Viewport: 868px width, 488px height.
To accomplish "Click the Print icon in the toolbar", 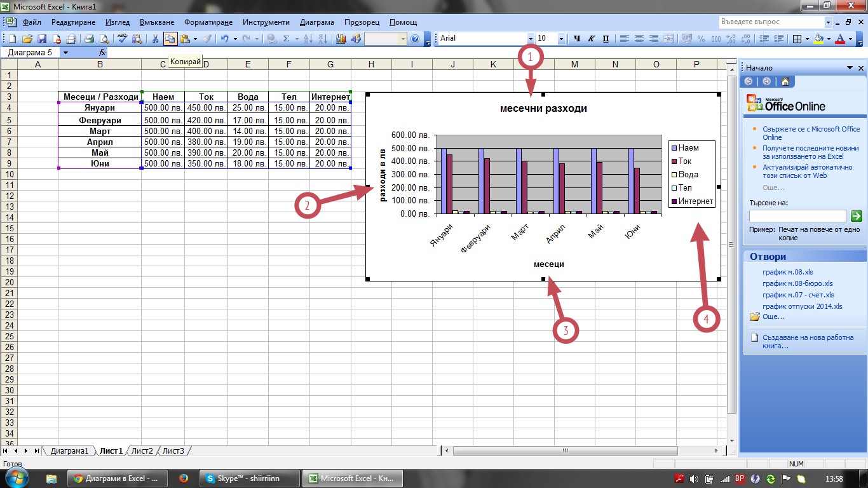I will coord(90,39).
